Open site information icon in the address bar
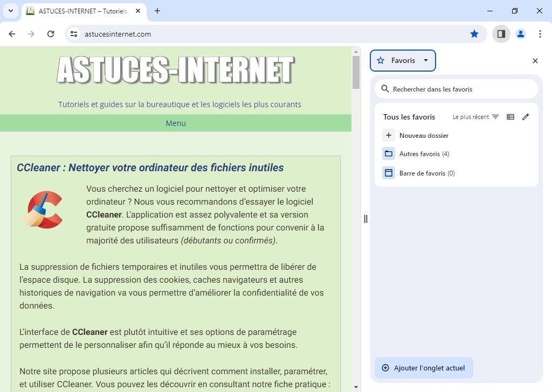 coord(73,34)
